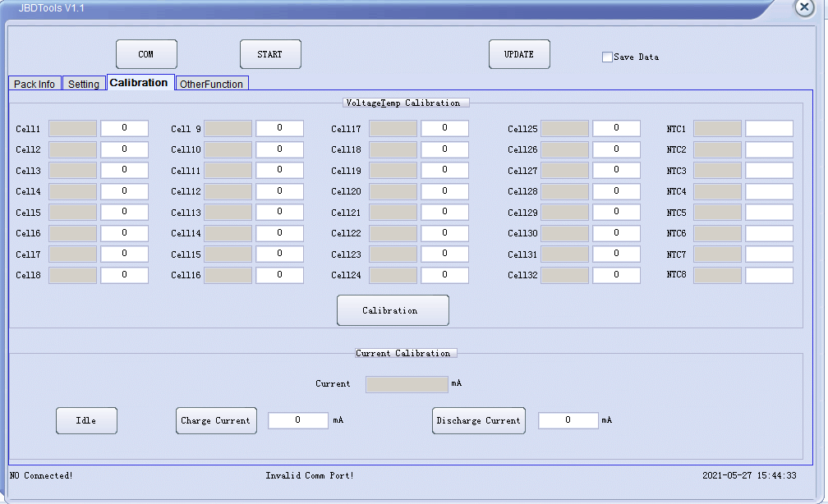The width and height of the screenshot is (828, 504).
Task: Click the COM button
Action: tap(146, 54)
